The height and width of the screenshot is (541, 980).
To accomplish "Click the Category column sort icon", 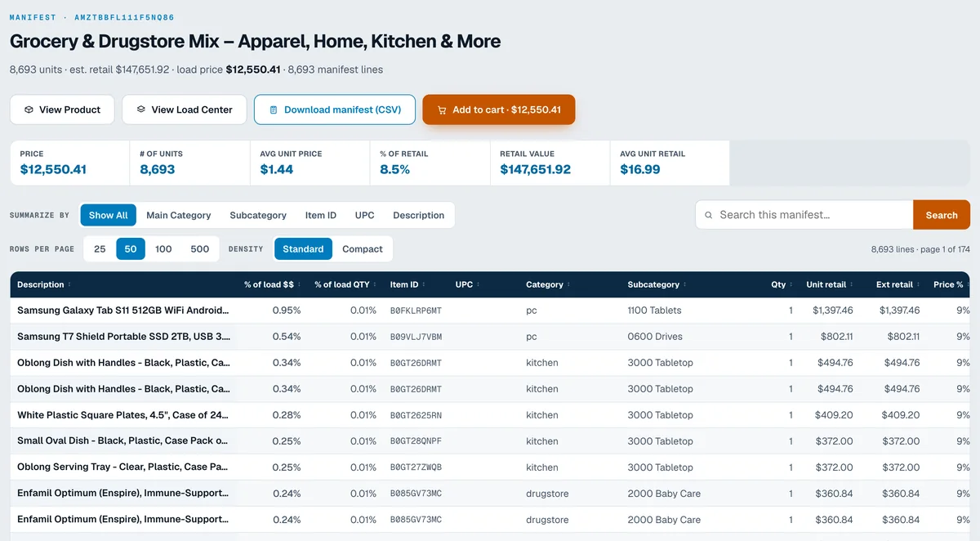I will pos(569,285).
